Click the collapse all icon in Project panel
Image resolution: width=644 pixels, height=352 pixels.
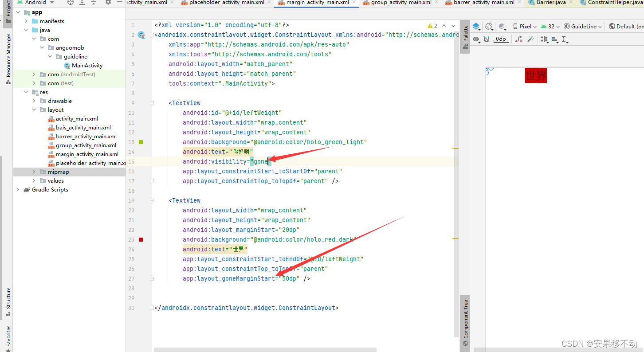click(x=94, y=3)
